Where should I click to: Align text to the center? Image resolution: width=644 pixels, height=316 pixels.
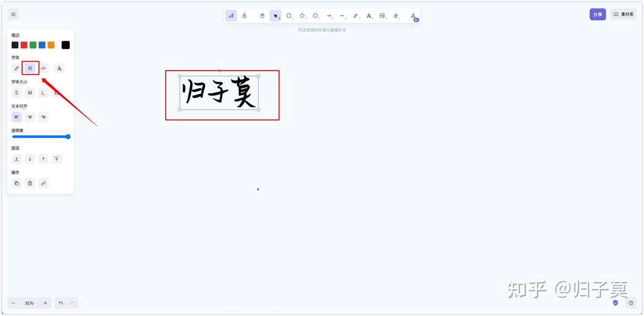(30, 117)
